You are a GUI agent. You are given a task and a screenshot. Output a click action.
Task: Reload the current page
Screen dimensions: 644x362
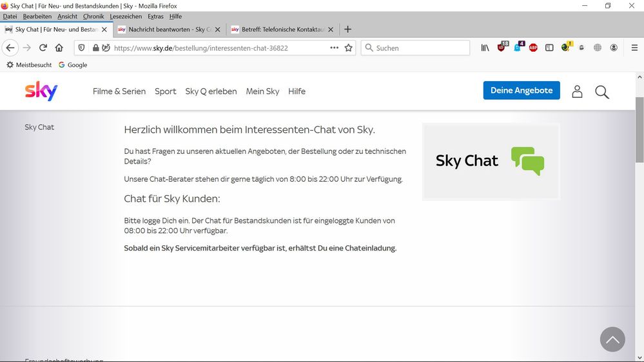coord(43,48)
